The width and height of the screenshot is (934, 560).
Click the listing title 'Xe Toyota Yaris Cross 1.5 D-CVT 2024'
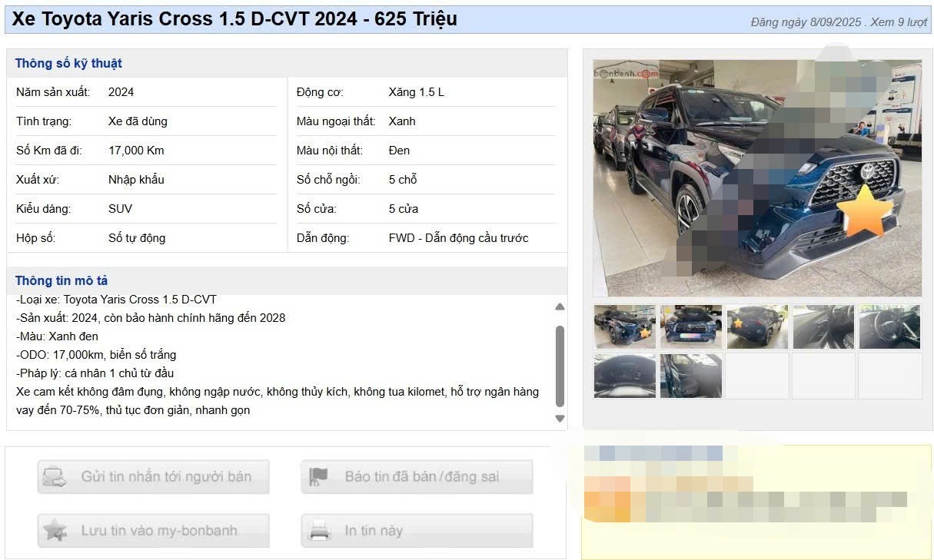(x=184, y=19)
